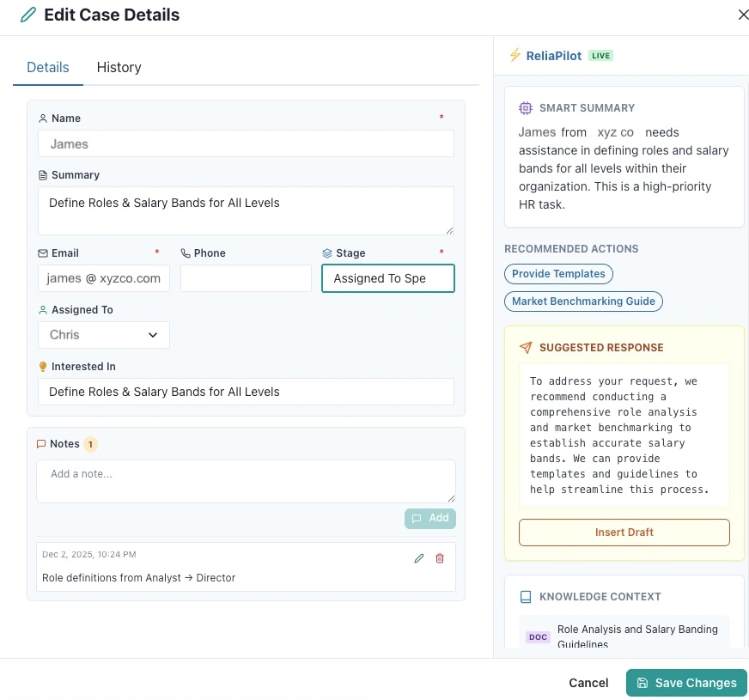Click the Add a note text field
Screen dimensions: 749x700
246,479
